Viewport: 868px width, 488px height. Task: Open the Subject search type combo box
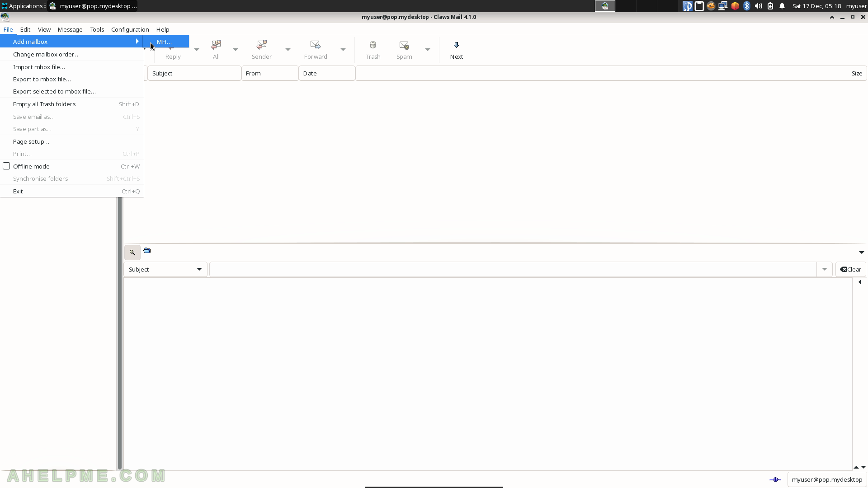[x=165, y=269]
